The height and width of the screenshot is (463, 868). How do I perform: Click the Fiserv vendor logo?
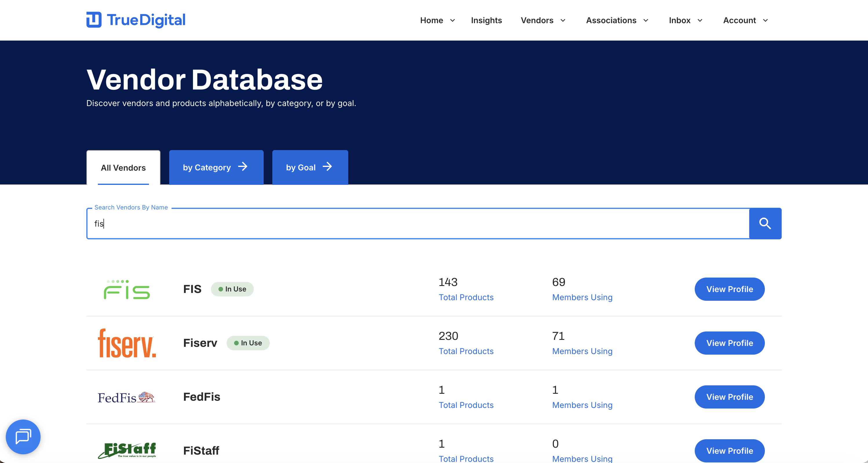127,343
